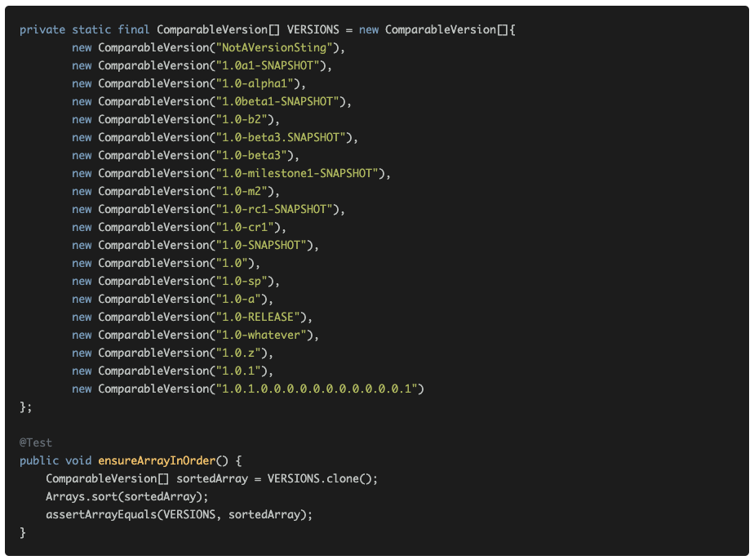The width and height of the screenshot is (754, 560).
Task: Click the "1.0-SNAPSHOT" string literal
Action: pyautogui.click(x=261, y=245)
